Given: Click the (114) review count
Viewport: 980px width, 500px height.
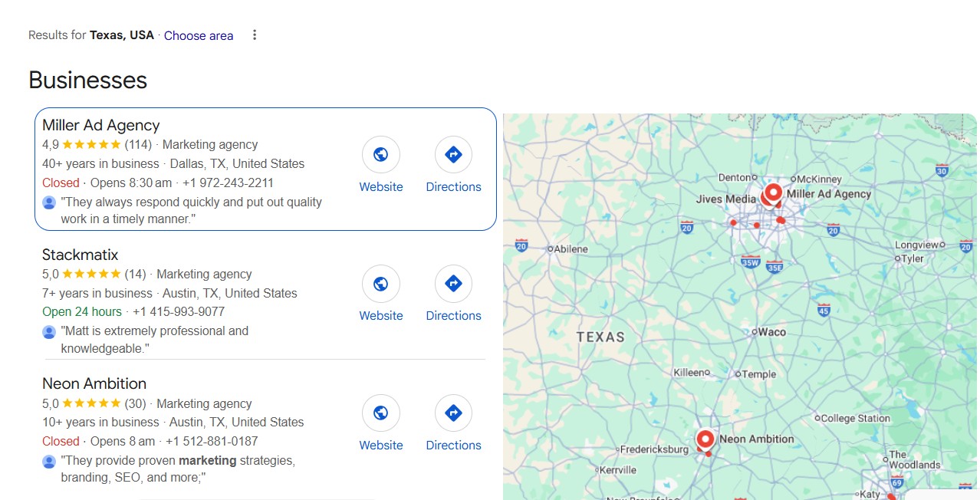Looking at the screenshot, I should point(138,144).
